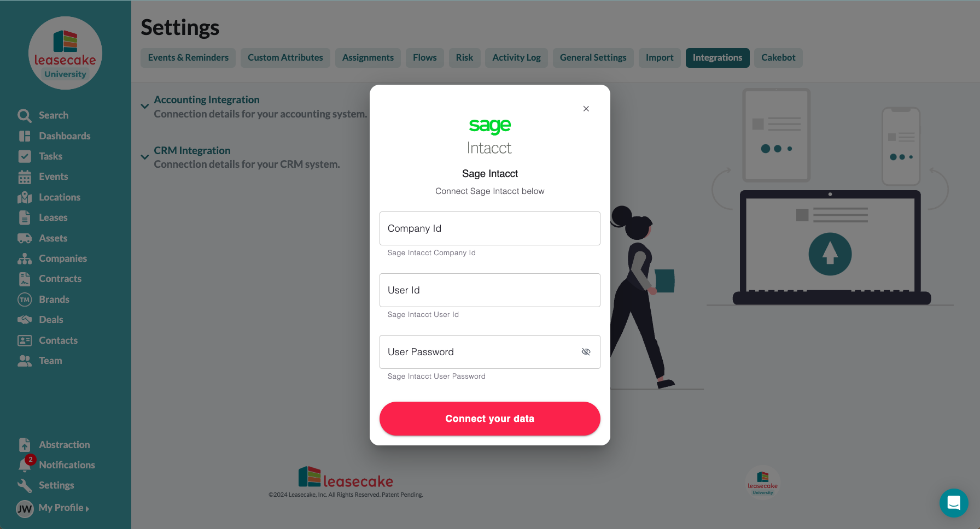Image resolution: width=980 pixels, height=529 pixels.
Task: Expand the My Profile menu arrow
Action: 87,509
